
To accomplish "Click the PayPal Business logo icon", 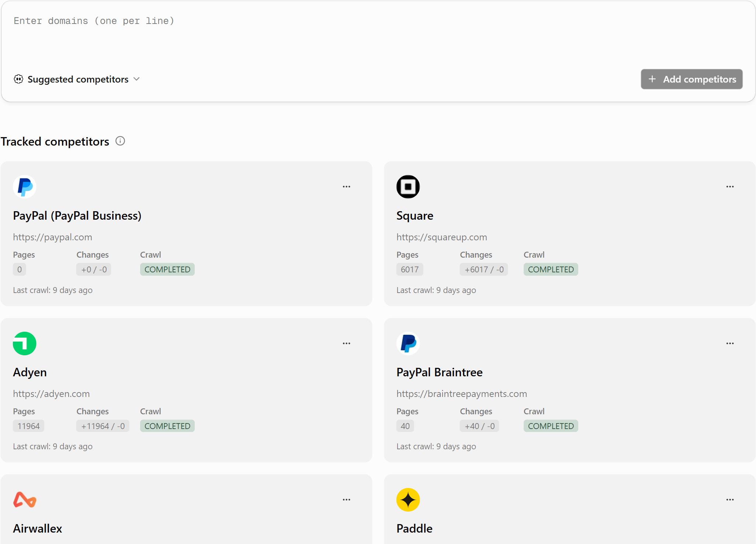I will 25,187.
